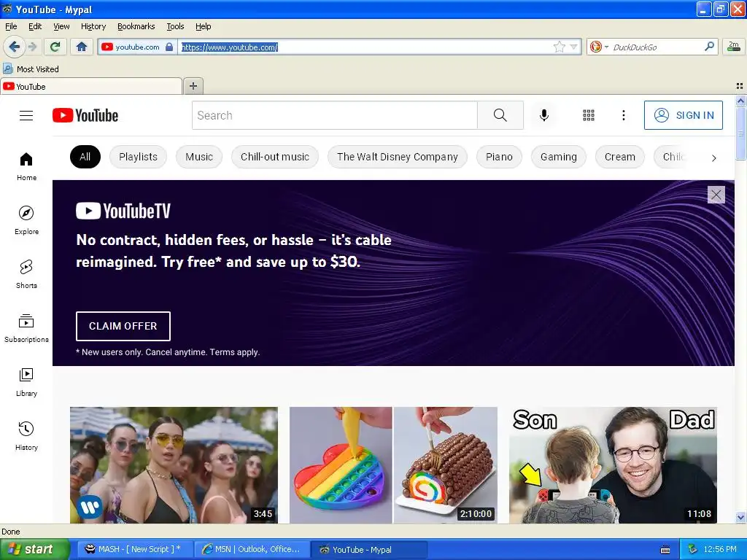
Task: Select The Walt Disney Company chip
Action: point(398,157)
